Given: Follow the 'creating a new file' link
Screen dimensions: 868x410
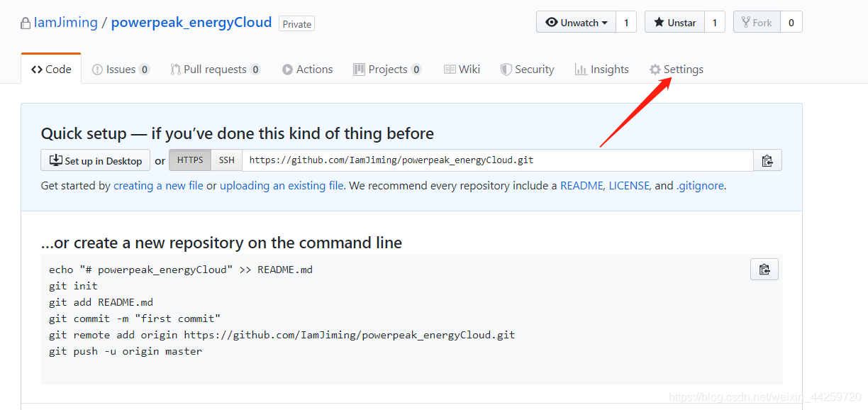Looking at the screenshot, I should click(x=159, y=186).
